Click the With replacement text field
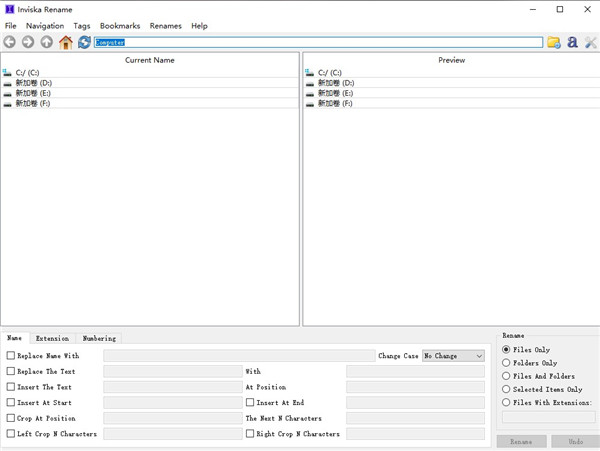Screen dimensions: 600x451 click(415, 371)
